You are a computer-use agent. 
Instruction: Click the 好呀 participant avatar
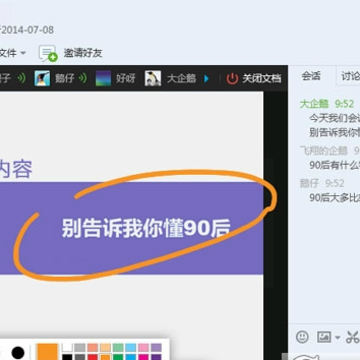[103, 79]
